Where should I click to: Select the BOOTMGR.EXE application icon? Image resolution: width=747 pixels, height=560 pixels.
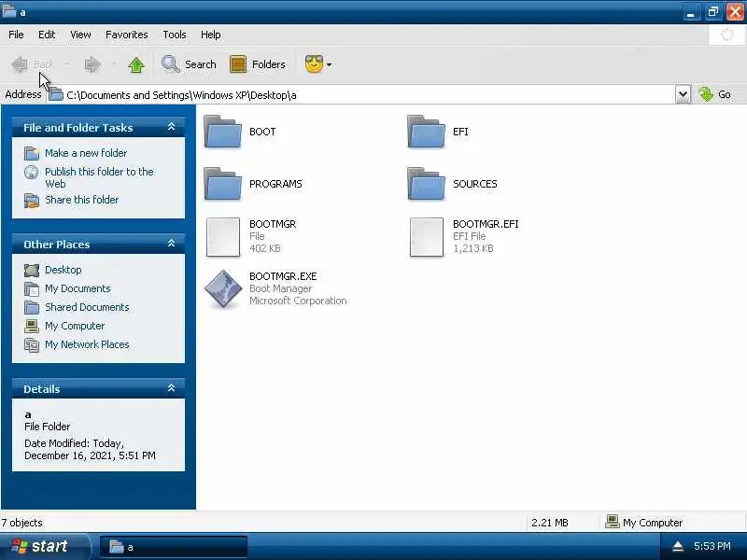point(223,288)
